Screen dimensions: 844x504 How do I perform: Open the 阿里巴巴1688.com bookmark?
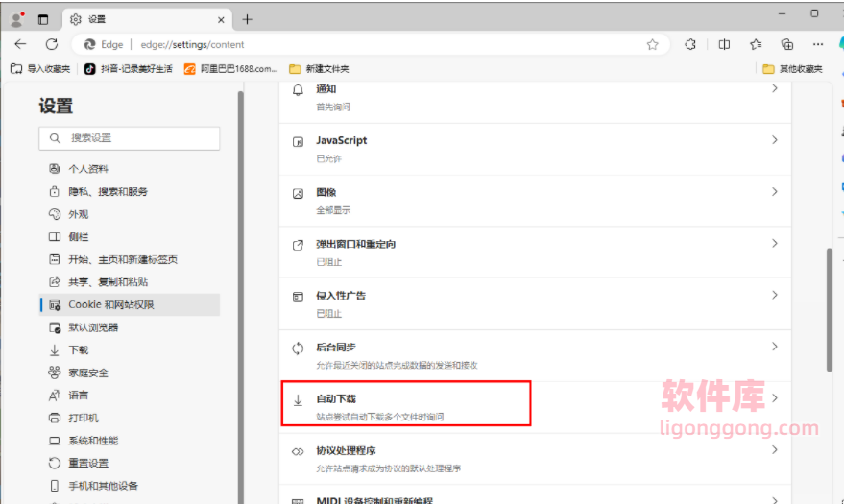coord(230,69)
